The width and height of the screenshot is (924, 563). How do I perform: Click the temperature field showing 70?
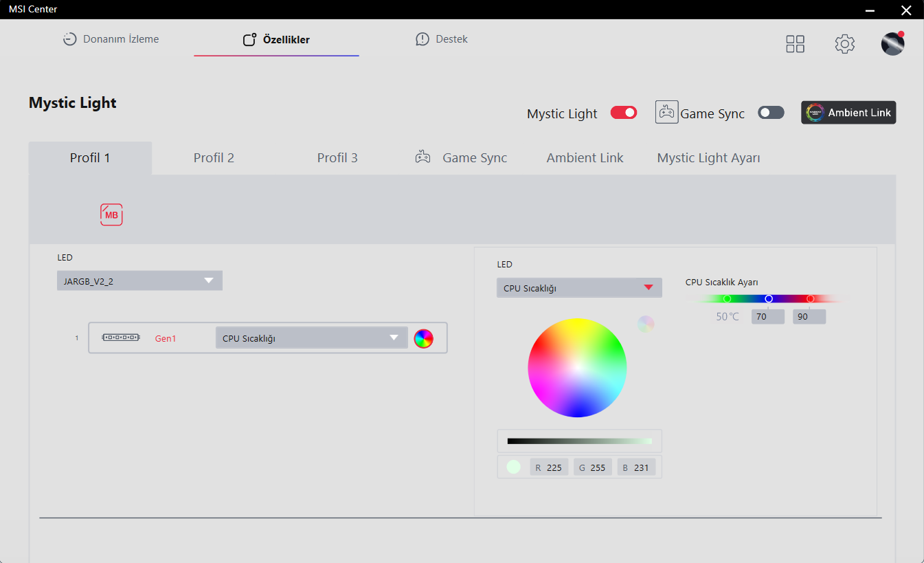pyautogui.click(x=768, y=317)
